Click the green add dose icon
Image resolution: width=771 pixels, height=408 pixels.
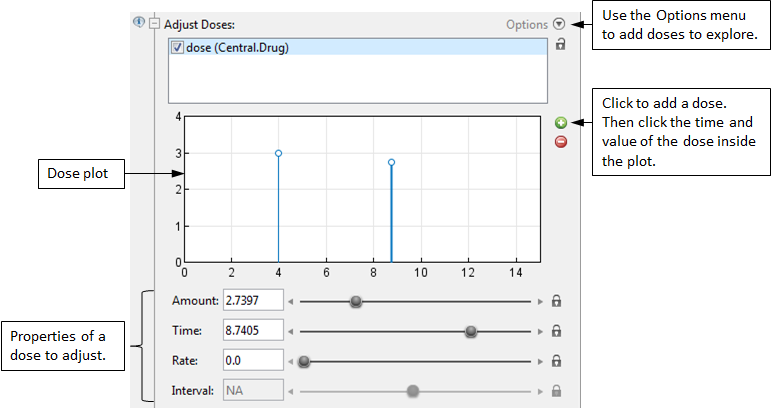[561, 123]
